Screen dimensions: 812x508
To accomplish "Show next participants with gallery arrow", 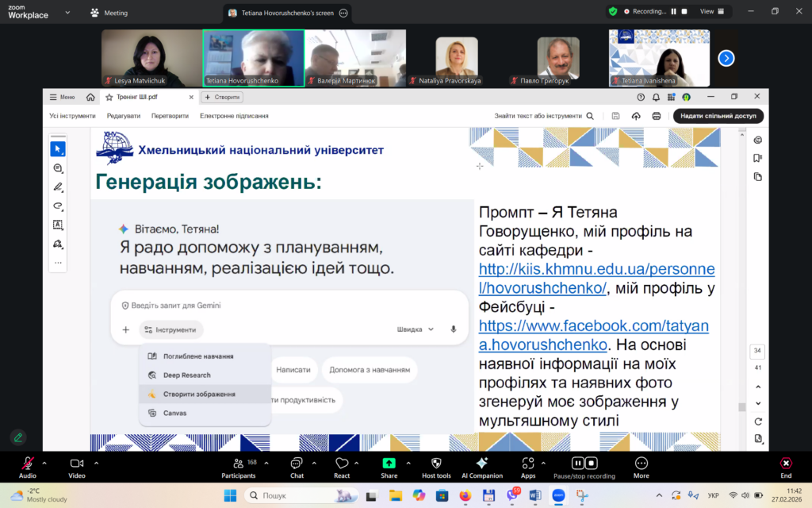I will pos(726,58).
